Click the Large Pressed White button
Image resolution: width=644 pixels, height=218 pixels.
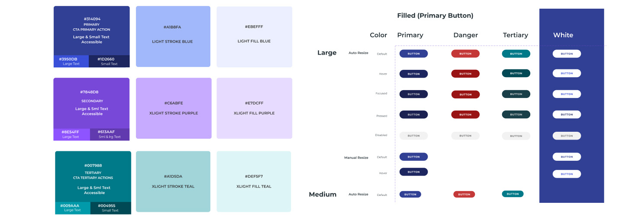pyautogui.click(x=567, y=114)
